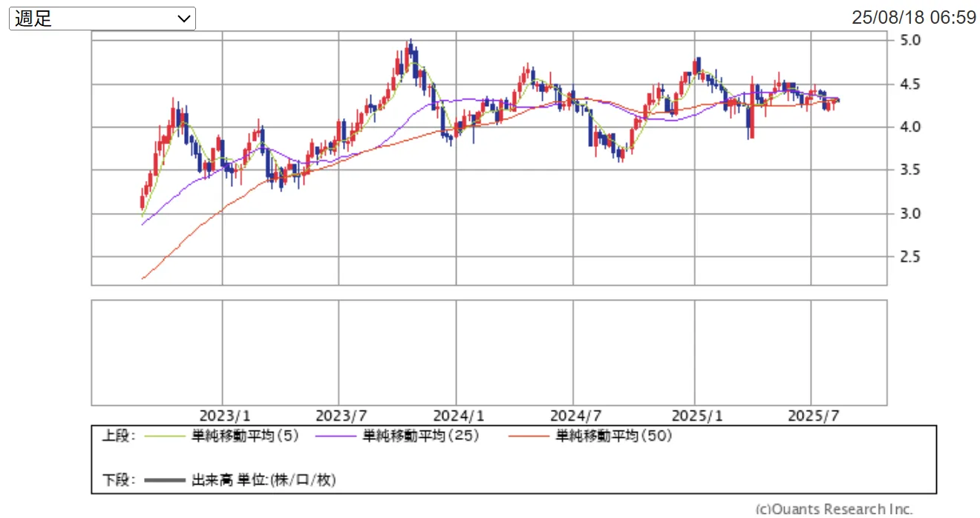Screen dimensions: 980x518
Task: Open the 週足 timeframe dropdown
Action: tap(102, 19)
